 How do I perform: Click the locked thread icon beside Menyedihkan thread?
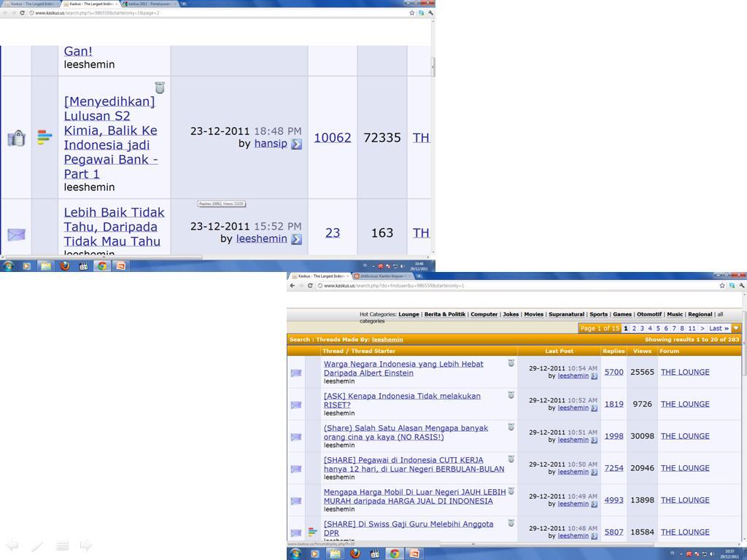(16, 138)
